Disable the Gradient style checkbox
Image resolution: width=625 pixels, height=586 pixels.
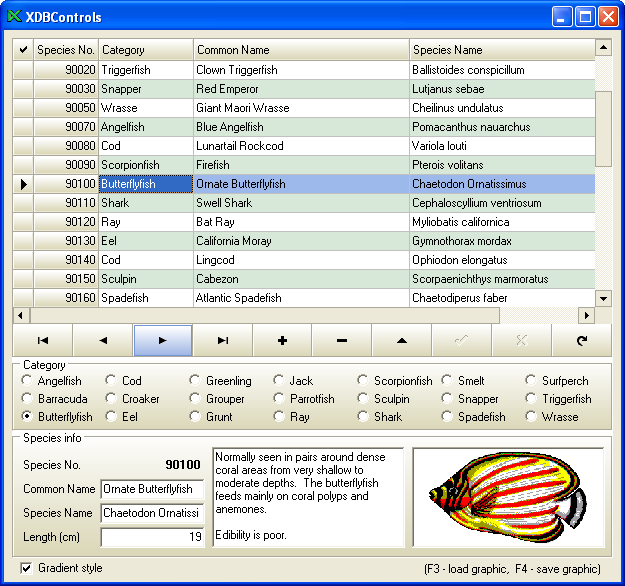(x=27, y=569)
